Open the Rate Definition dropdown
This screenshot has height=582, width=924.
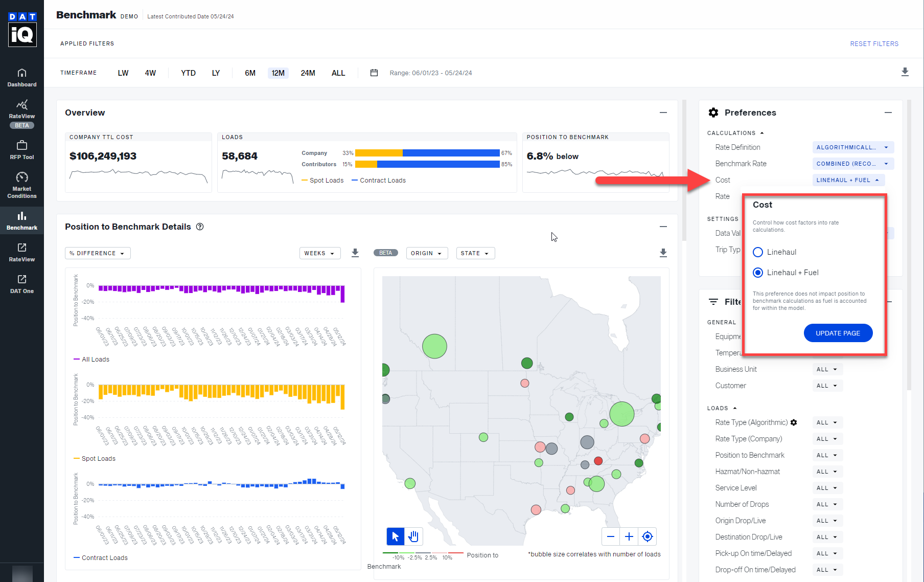tap(853, 147)
